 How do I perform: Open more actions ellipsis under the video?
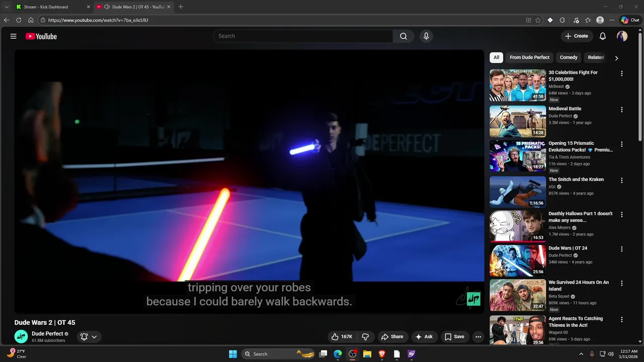pos(478,337)
